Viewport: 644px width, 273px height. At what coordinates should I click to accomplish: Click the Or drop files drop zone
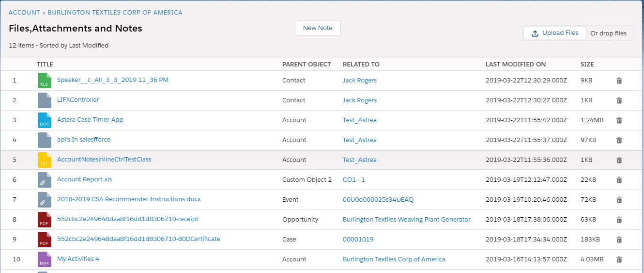(608, 33)
